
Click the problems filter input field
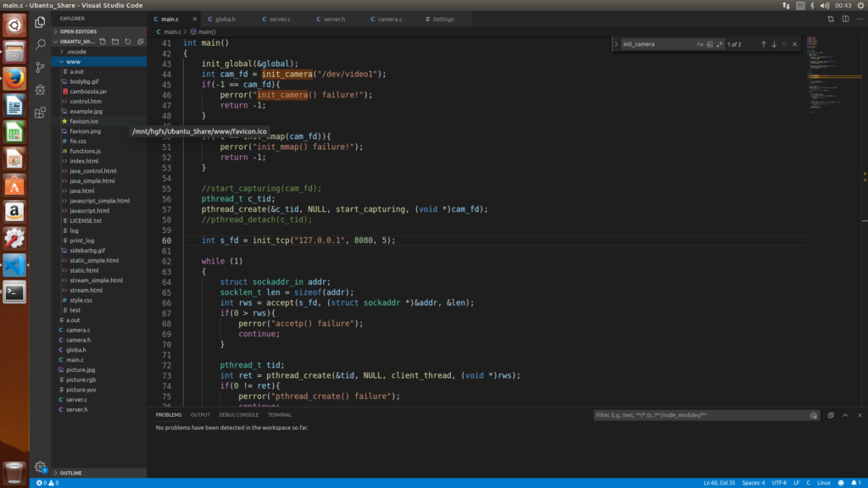[x=699, y=415]
